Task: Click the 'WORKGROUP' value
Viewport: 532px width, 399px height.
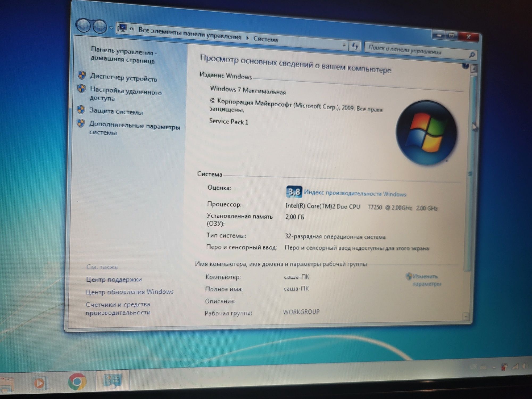Action: point(301,312)
